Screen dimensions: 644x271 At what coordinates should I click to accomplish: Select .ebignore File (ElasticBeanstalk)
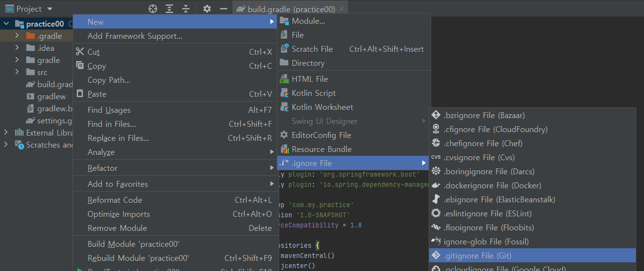click(x=532, y=199)
